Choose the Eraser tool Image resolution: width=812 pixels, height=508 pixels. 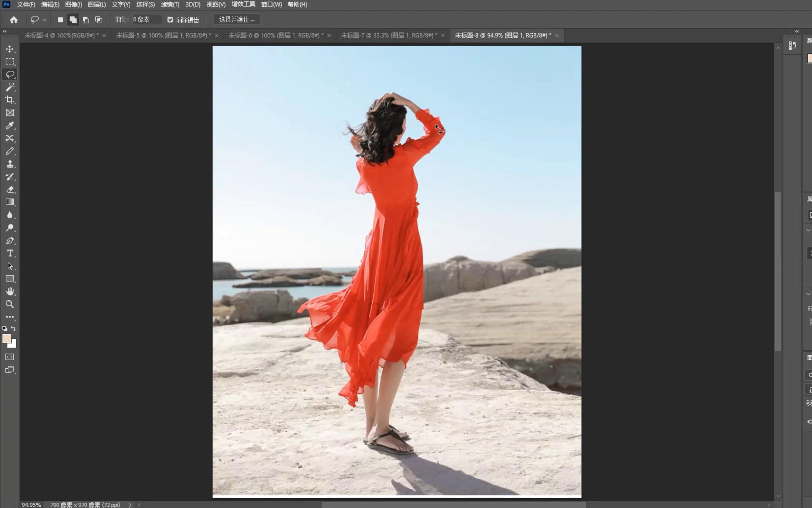[10, 189]
